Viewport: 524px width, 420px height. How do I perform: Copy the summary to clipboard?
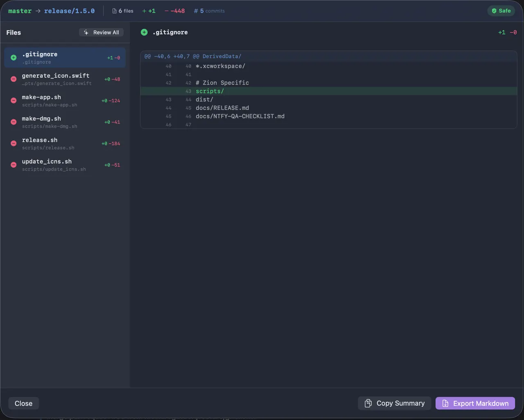pos(395,403)
